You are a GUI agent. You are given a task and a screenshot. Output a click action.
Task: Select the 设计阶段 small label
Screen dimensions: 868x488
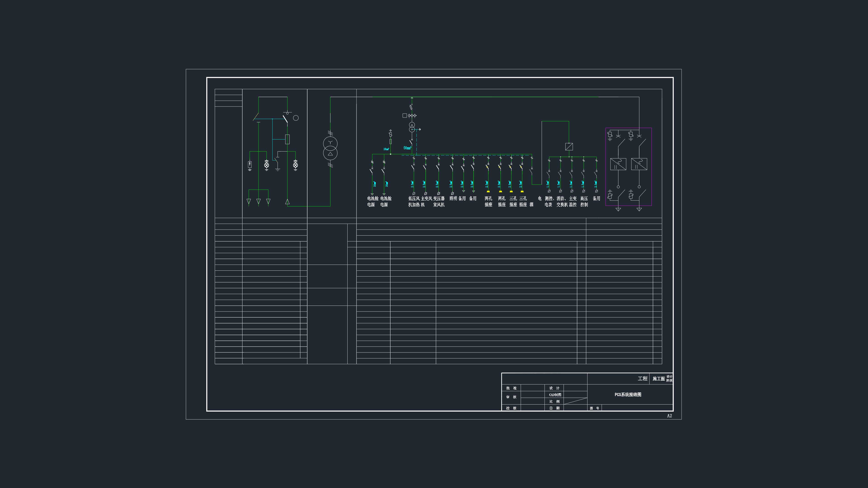pos(669,379)
